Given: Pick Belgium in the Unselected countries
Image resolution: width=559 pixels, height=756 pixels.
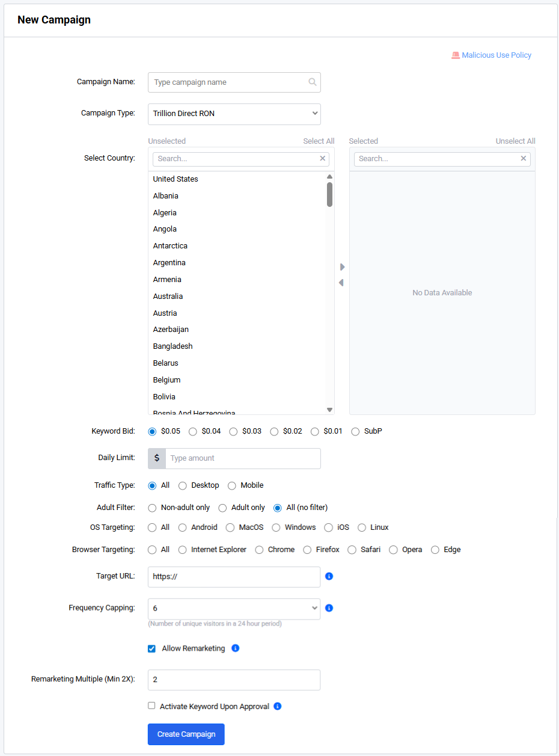Looking at the screenshot, I should pos(167,380).
